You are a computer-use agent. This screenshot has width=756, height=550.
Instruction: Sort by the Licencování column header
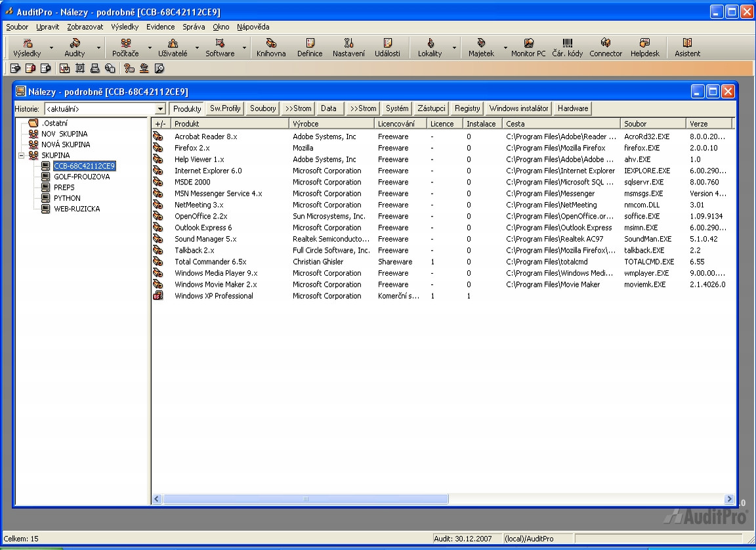[x=400, y=124]
